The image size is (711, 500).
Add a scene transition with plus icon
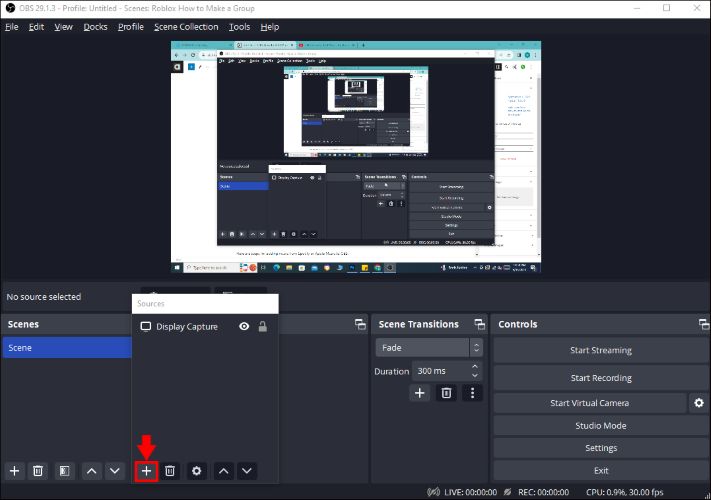420,394
